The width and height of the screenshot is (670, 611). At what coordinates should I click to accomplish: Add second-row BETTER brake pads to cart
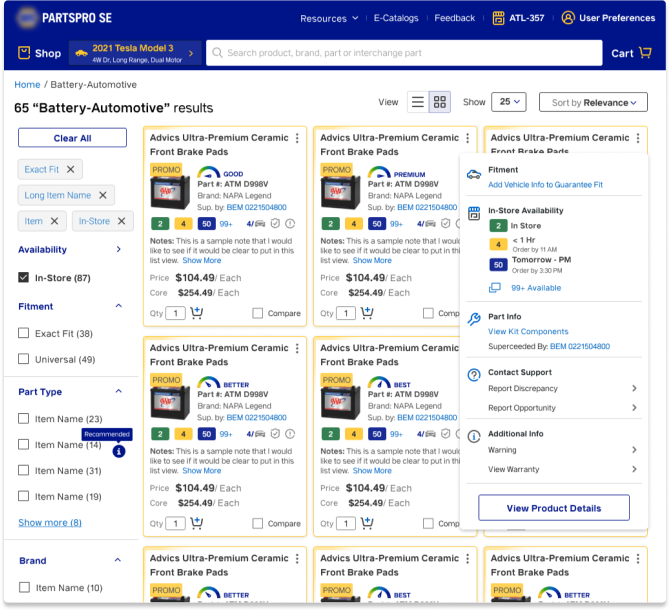coord(197,523)
